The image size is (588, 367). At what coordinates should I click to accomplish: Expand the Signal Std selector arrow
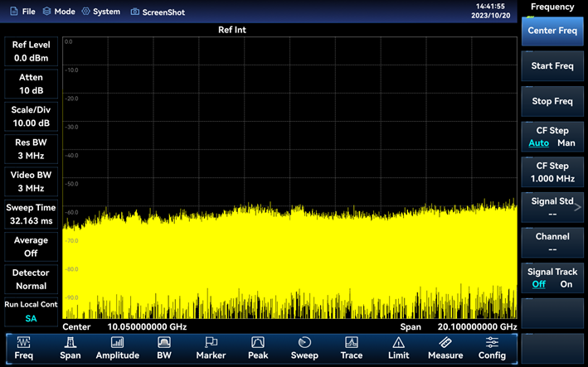pos(578,207)
